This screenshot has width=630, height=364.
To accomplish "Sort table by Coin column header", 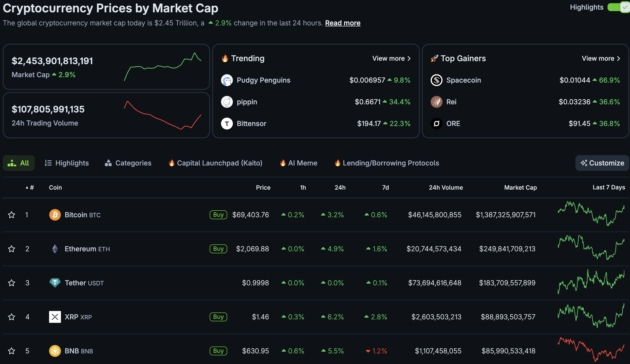I will pyautogui.click(x=55, y=187).
